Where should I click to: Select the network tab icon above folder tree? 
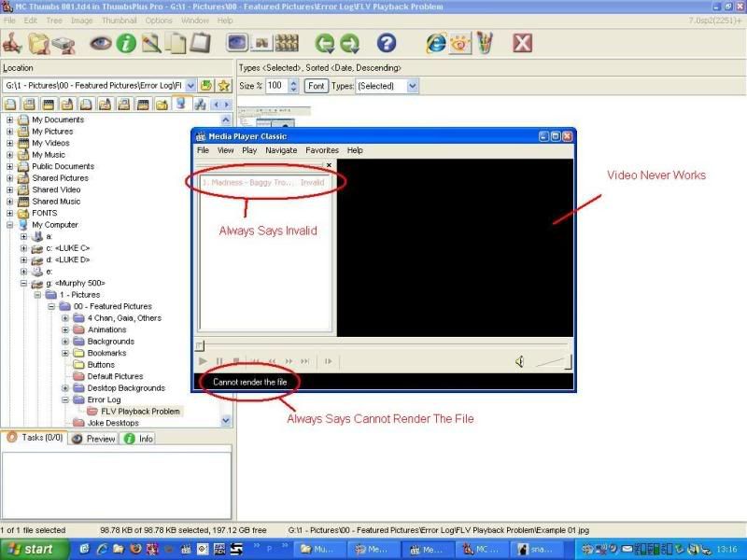coord(200,104)
